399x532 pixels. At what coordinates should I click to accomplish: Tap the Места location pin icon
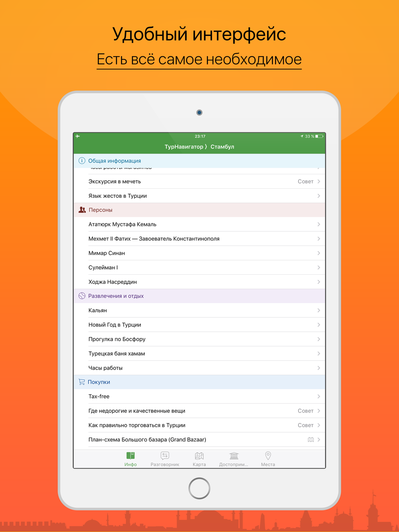(x=268, y=456)
